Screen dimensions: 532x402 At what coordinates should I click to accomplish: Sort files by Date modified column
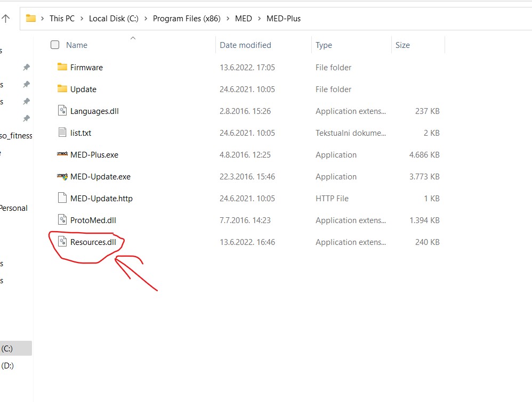click(x=245, y=45)
